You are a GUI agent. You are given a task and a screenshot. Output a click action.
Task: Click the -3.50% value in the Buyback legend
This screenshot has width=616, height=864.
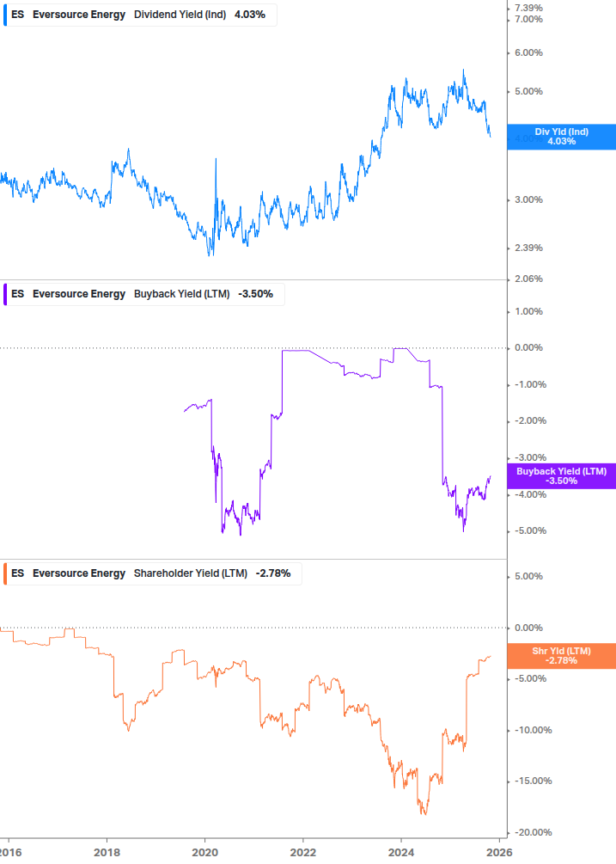255,294
